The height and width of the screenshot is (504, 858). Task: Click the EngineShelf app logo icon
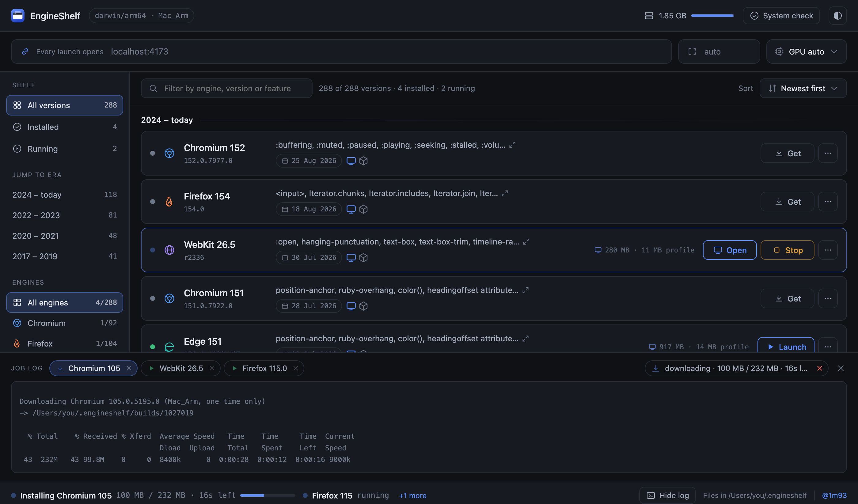pyautogui.click(x=17, y=16)
